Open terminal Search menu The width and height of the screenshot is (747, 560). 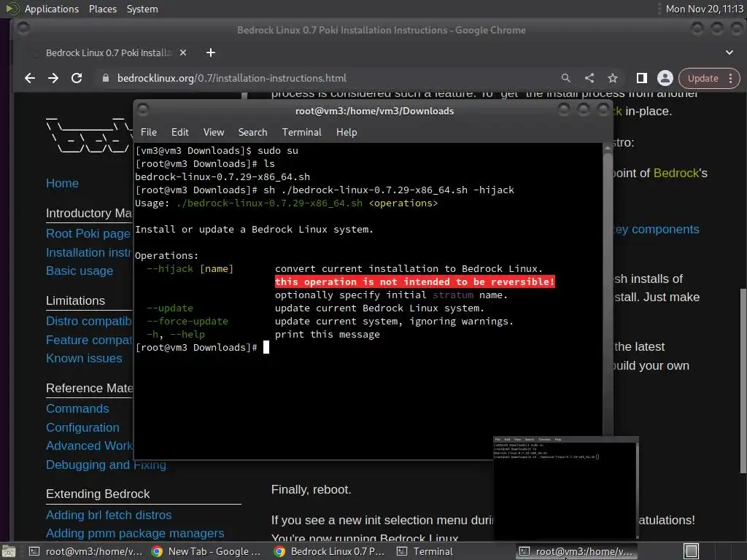click(x=252, y=133)
